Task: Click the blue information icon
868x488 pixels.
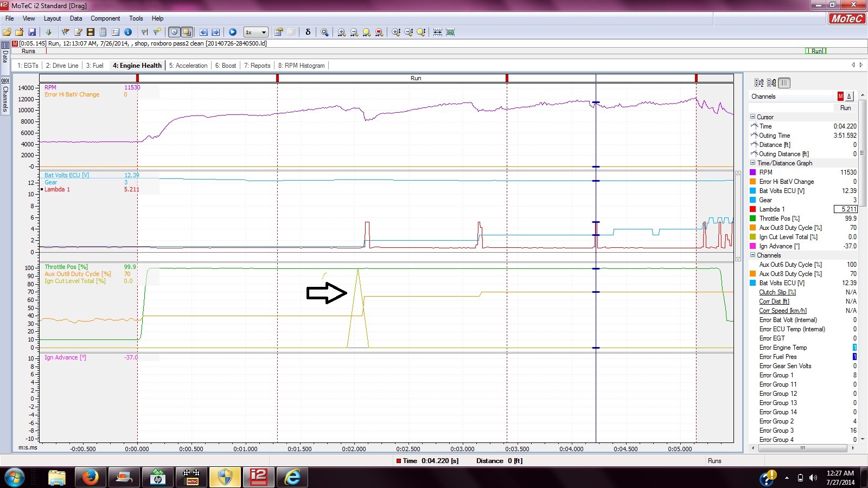Action: coord(128,32)
